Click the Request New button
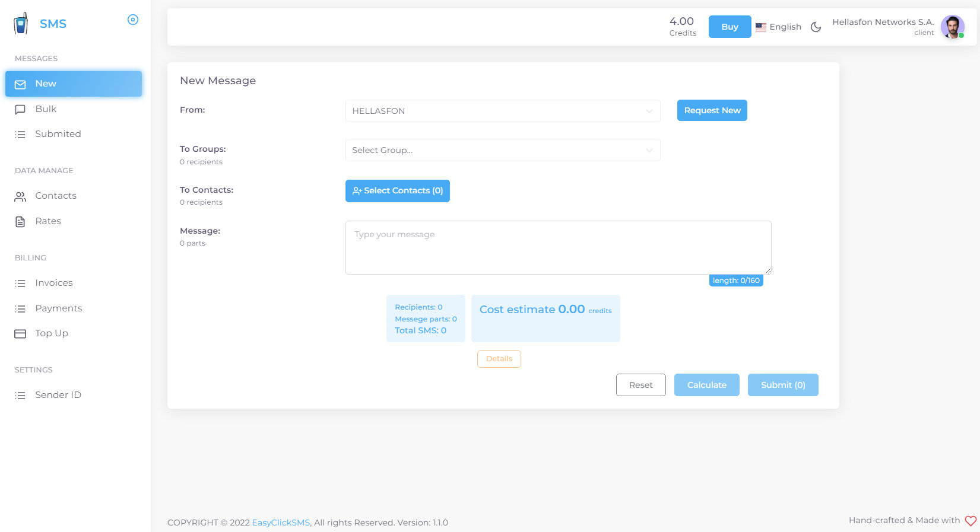This screenshot has height=532, width=980. click(712, 110)
